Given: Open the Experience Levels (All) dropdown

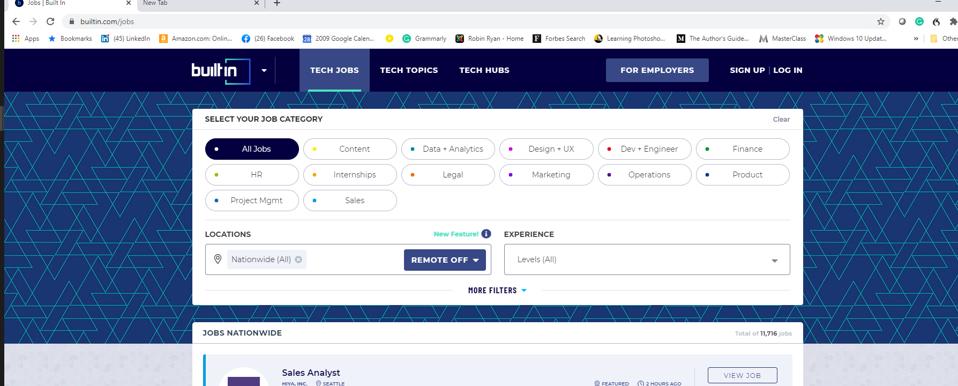Looking at the screenshot, I should [x=647, y=260].
